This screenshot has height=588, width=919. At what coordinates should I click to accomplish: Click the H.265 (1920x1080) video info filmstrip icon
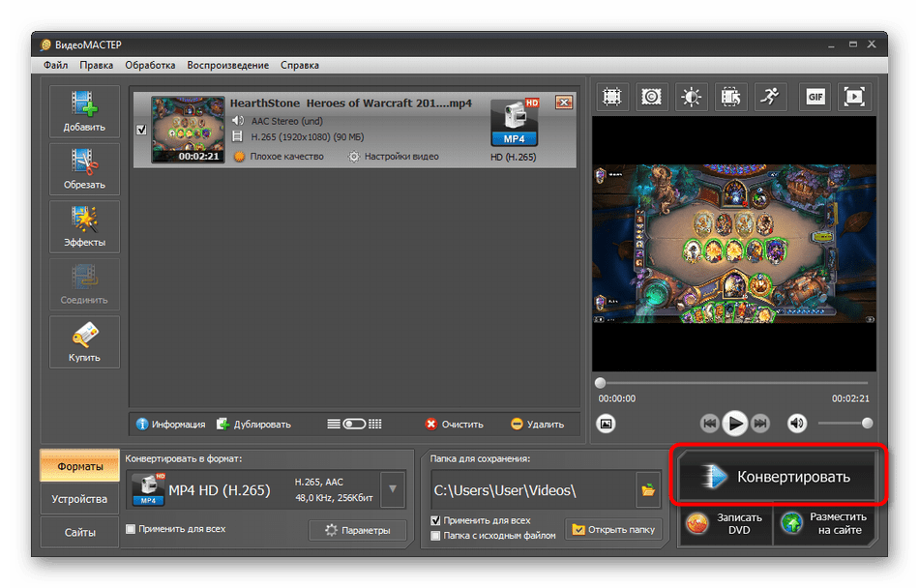237,137
